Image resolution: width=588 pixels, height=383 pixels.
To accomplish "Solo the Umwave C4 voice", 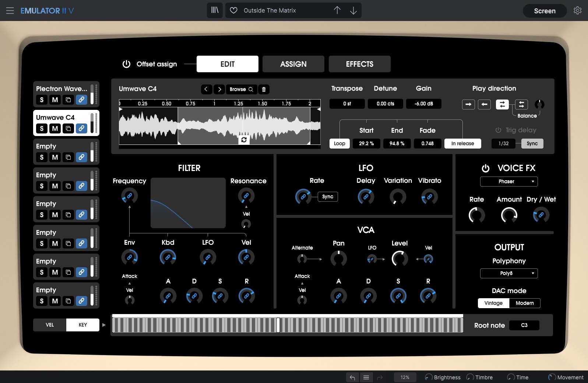I will [42, 128].
